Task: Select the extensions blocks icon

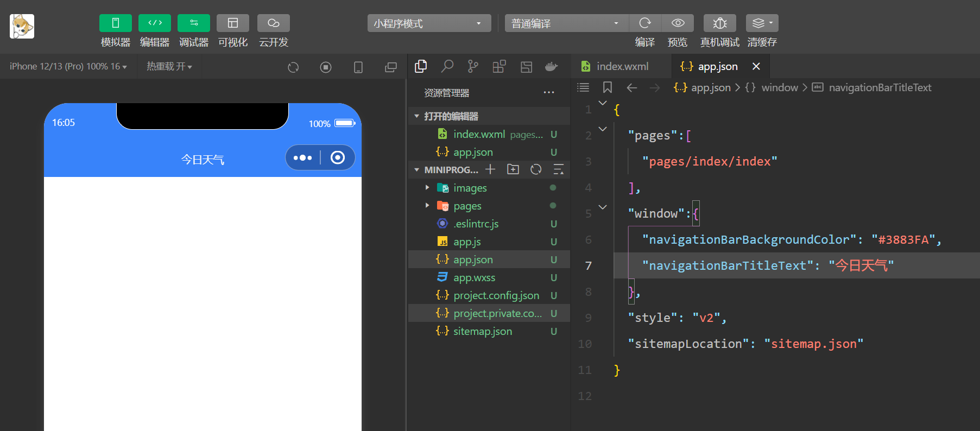Action: (x=499, y=66)
